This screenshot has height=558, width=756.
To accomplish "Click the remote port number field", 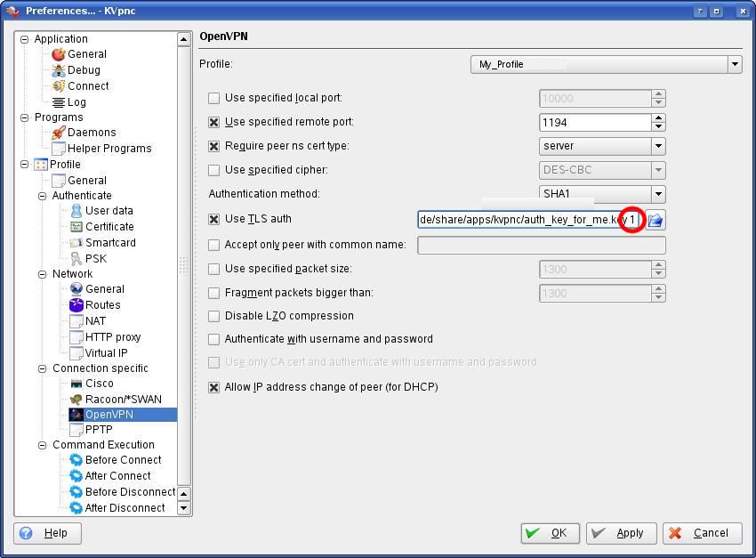I will pos(595,123).
